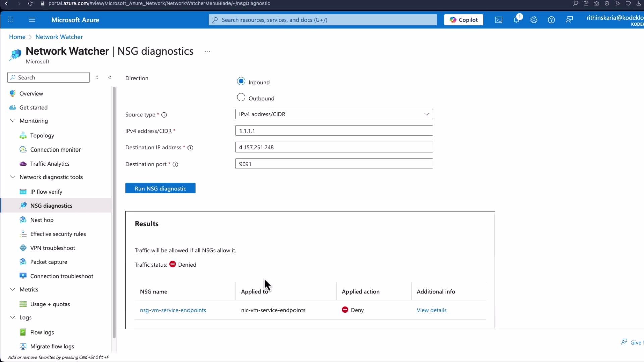This screenshot has width=644, height=362.
Task: Click the Destination port info icon
Action: click(175, 164)
